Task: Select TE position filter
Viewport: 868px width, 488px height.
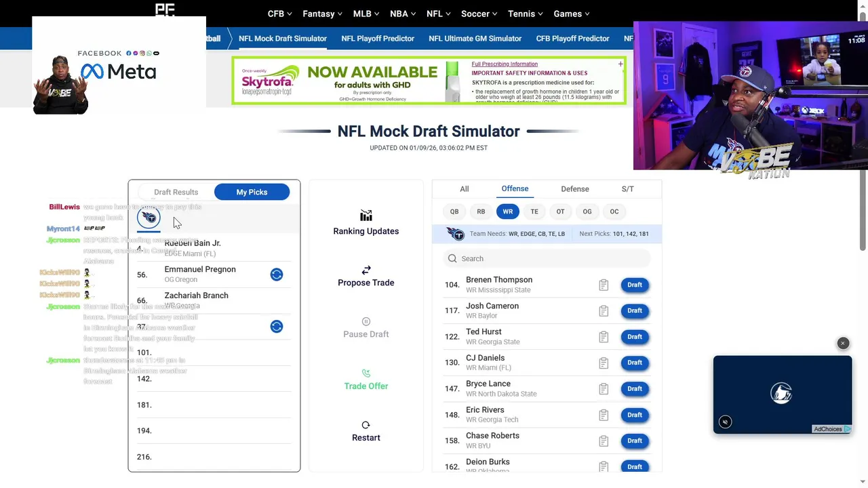Action: (x=534, y=211)
